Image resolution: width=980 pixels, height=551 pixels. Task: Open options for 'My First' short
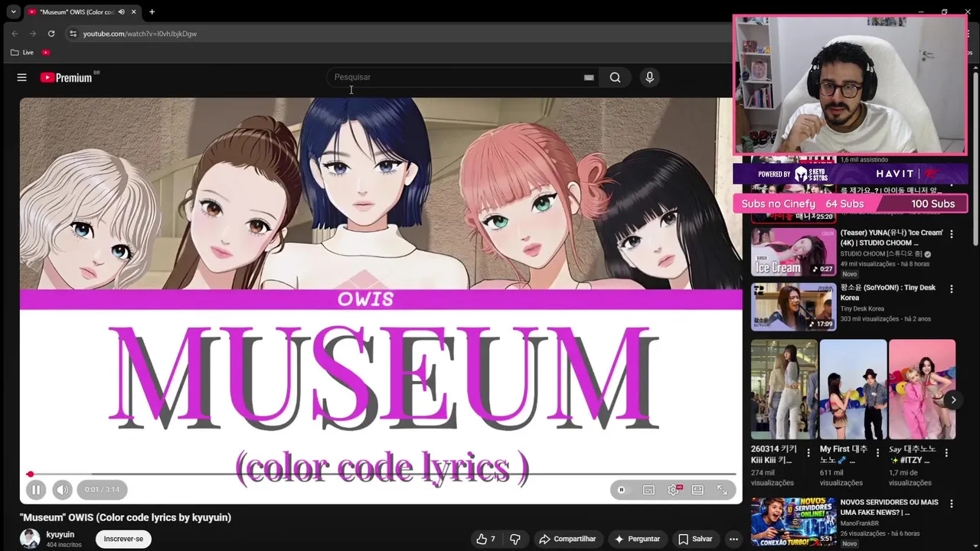(877, 452)
